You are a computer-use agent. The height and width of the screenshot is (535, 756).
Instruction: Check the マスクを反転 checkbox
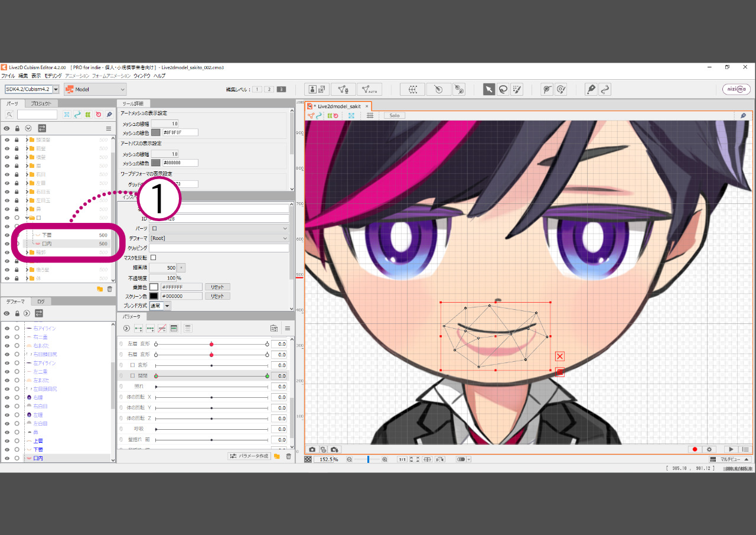pos(154,258)
